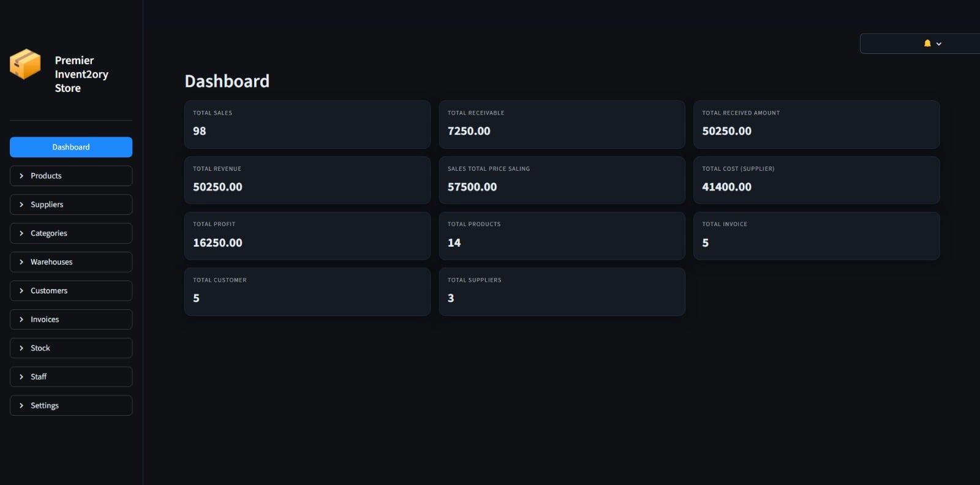Image resolution: width=980 pixels, height=485 pixels.
Task: Click the Staff chevron icon
Action: pyautogui.click(x=21, y=377)
